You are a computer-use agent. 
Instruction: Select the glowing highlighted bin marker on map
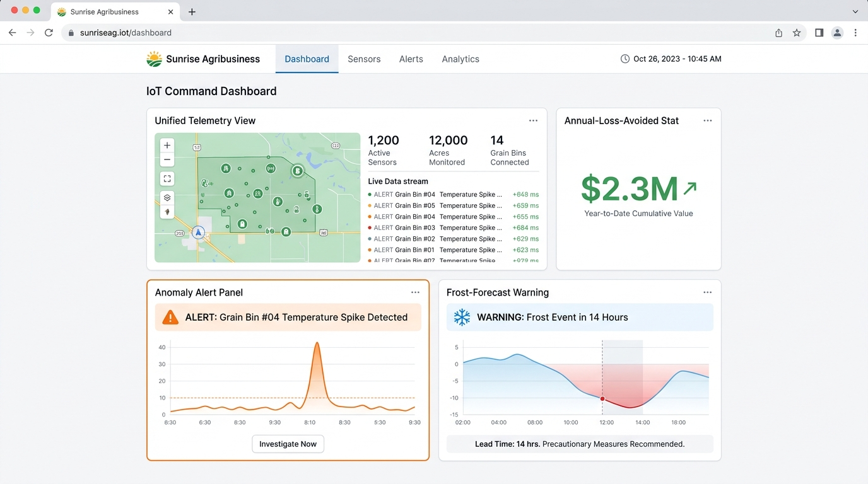point(297,171)
